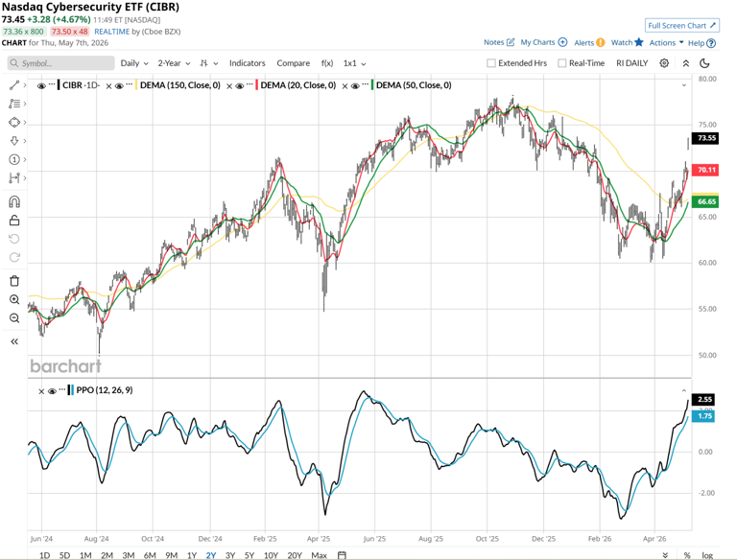This screenshot has height=560, width=737.
Task: Select the trend line drawing tool
Action: click(14, 85)
